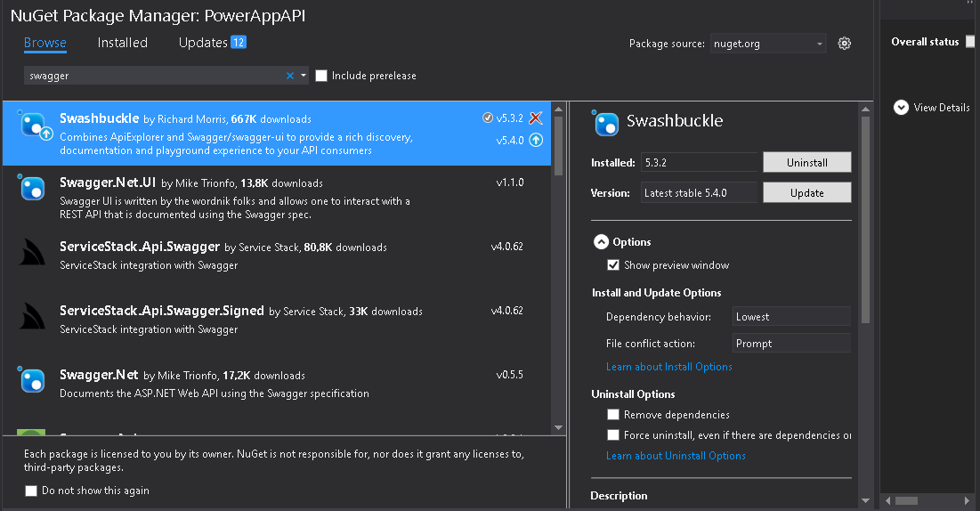Select Swagger.Net package icon
The width and height of the screenshot is (980, 511).
tap(31, 379)
